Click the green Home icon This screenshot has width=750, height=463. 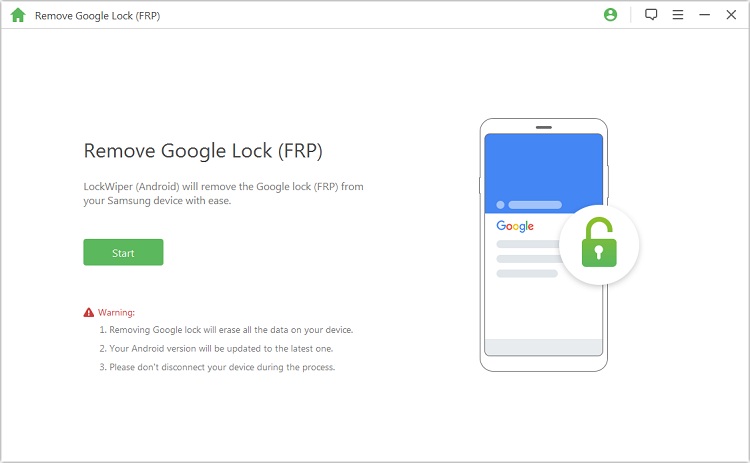coord(17,15)
